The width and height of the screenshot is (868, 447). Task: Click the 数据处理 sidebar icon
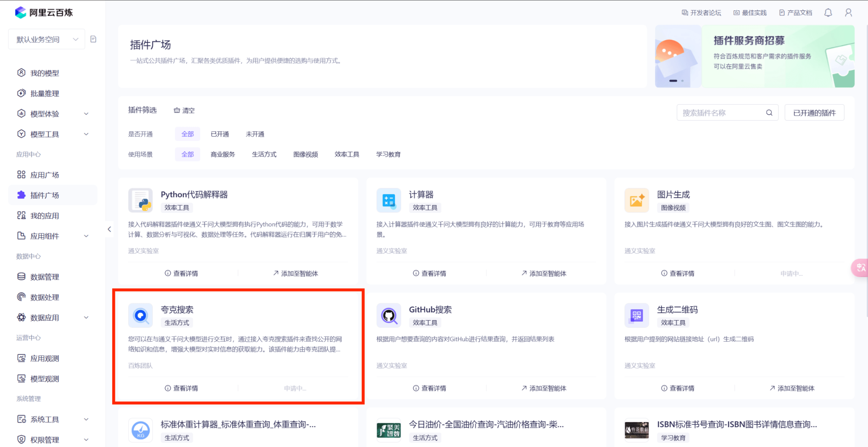point(21,297)
